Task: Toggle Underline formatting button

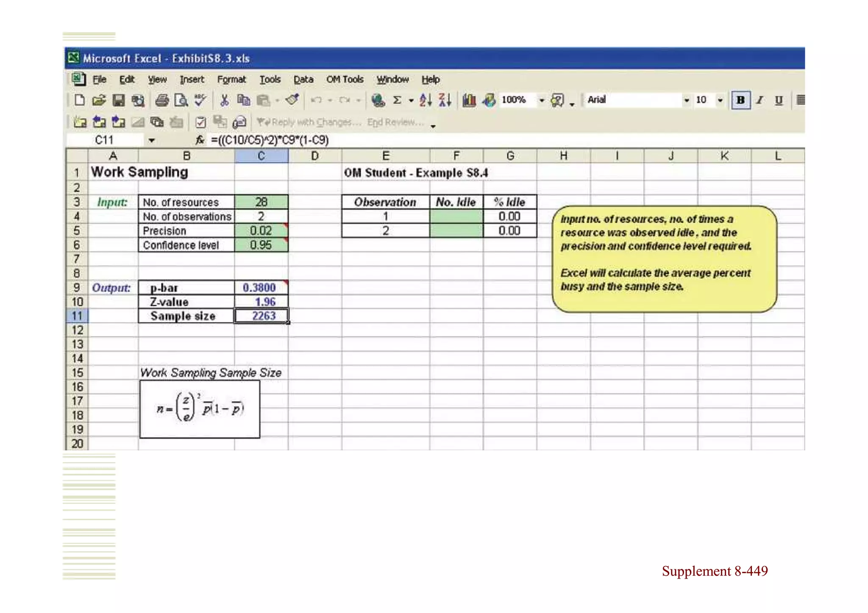Action: [x=779, y=100]
